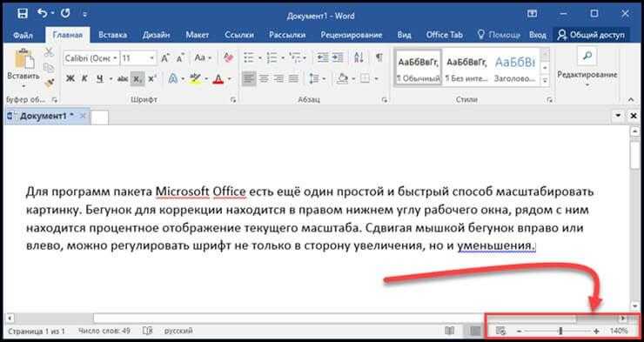Toggle subscript x₂ formatting
Screen dimensions: 644x342
coord(138,79)
